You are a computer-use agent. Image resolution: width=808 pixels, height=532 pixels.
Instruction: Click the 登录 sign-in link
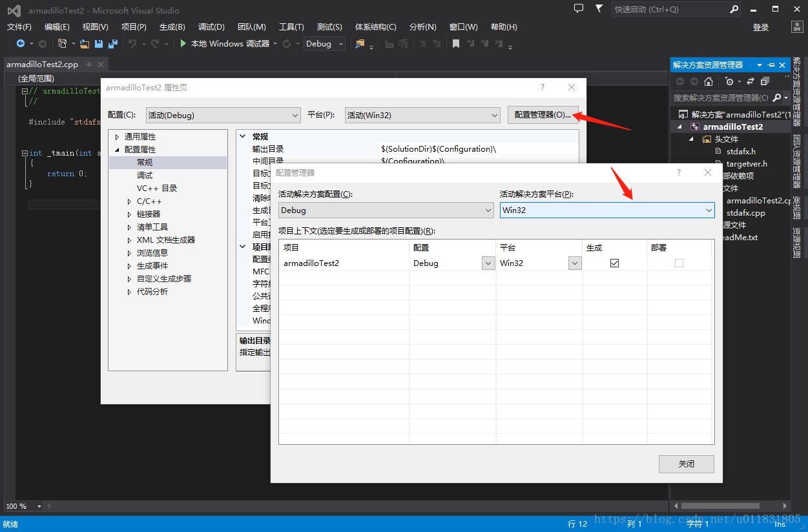click(761, 27)
